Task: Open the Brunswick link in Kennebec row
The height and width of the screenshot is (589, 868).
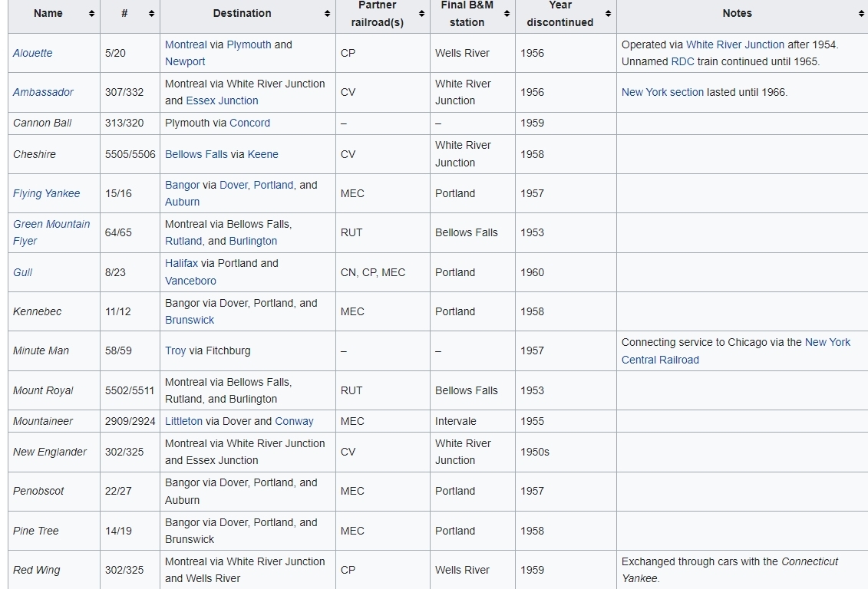Action: pos(190,321)
